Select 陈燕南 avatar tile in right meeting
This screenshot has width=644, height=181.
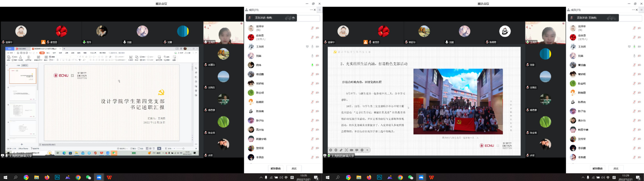(505, 33)
